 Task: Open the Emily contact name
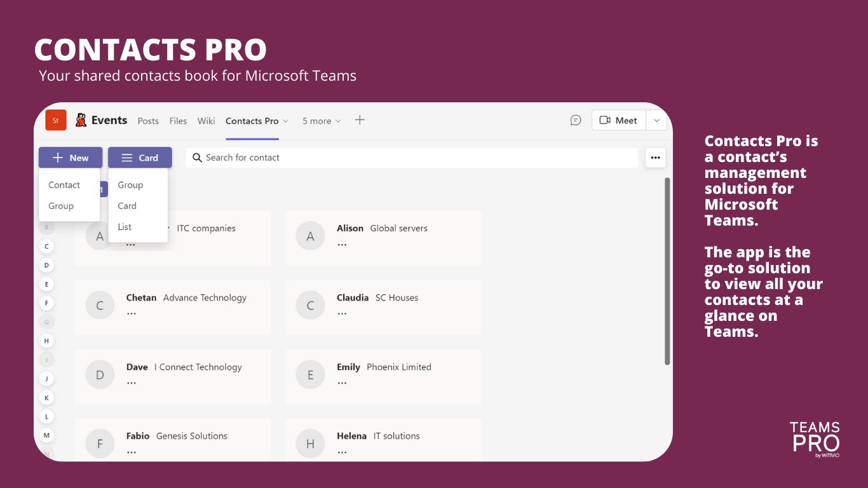click(x=348, y=367)
